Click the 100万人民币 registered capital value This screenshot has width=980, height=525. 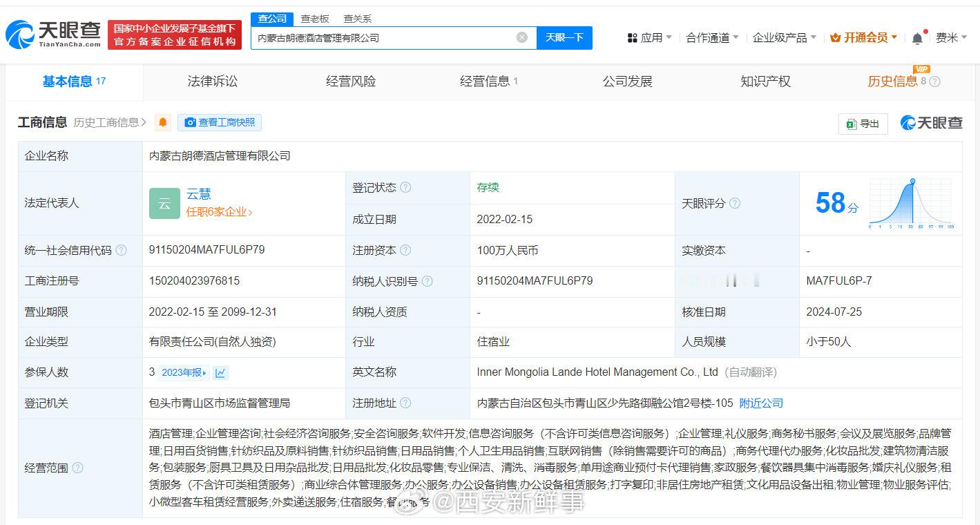pos(508,250)
